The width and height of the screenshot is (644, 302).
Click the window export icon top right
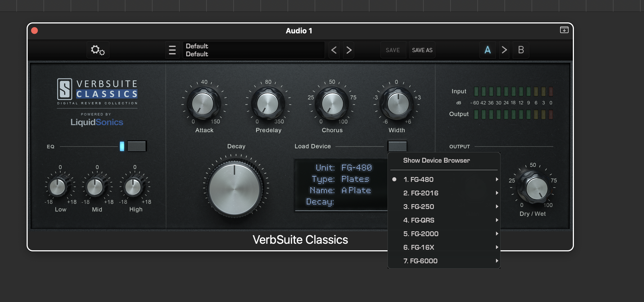(x=564, y=30)
